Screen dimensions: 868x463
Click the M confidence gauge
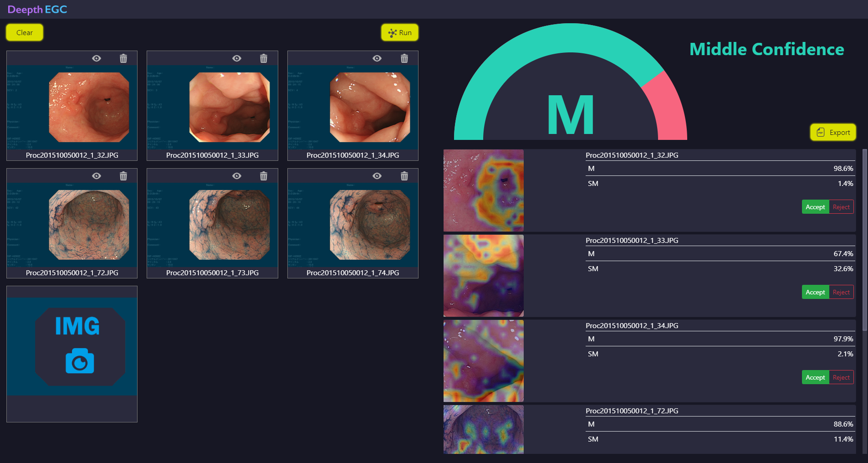570,91
